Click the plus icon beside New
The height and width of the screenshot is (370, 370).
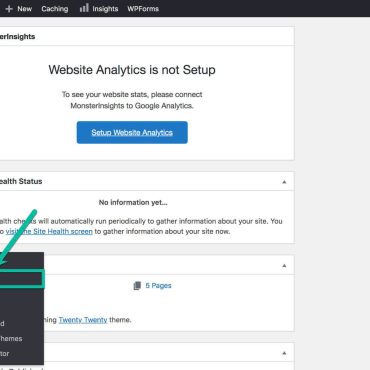point(9,9)
